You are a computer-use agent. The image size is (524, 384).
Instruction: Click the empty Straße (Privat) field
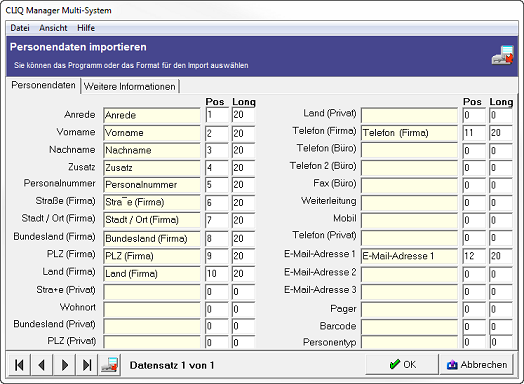pyautogui.click(x=152, y=292)
